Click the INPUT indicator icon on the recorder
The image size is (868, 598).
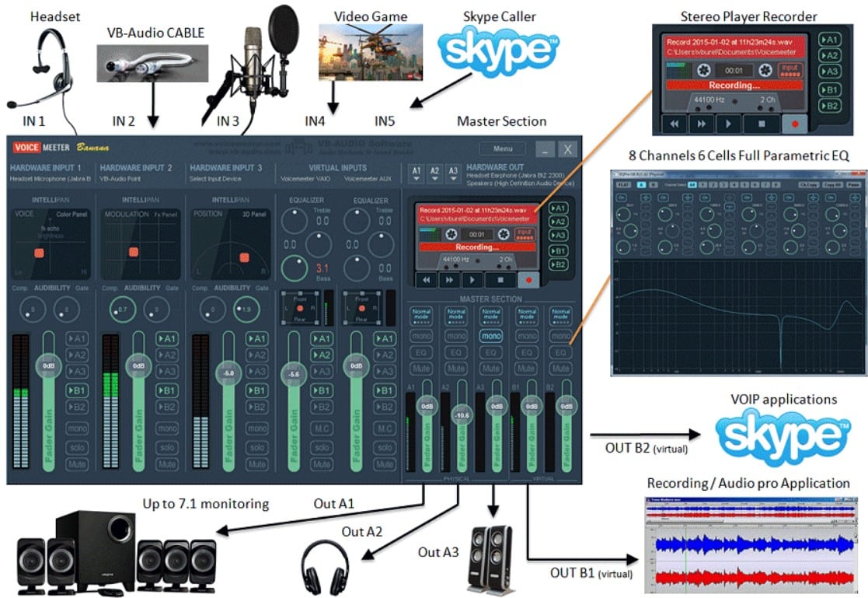pyautogui.click(x=525, y=235)
